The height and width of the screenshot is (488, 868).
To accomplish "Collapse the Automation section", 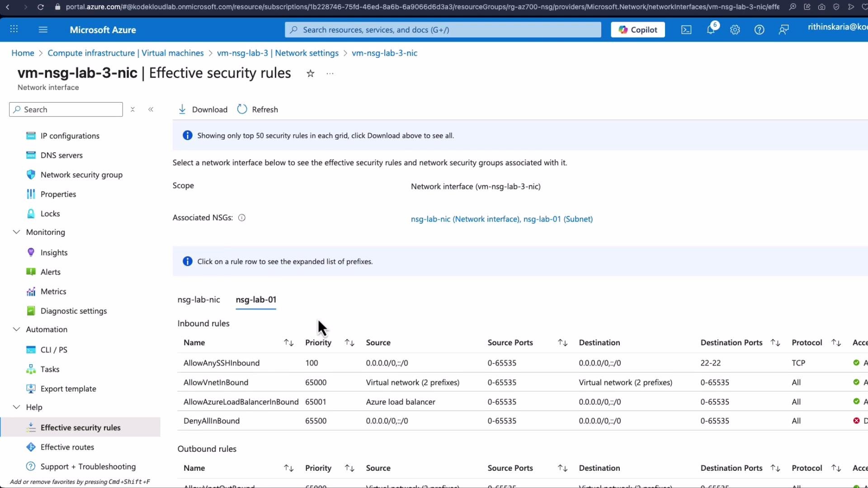I will click(16, 329).
